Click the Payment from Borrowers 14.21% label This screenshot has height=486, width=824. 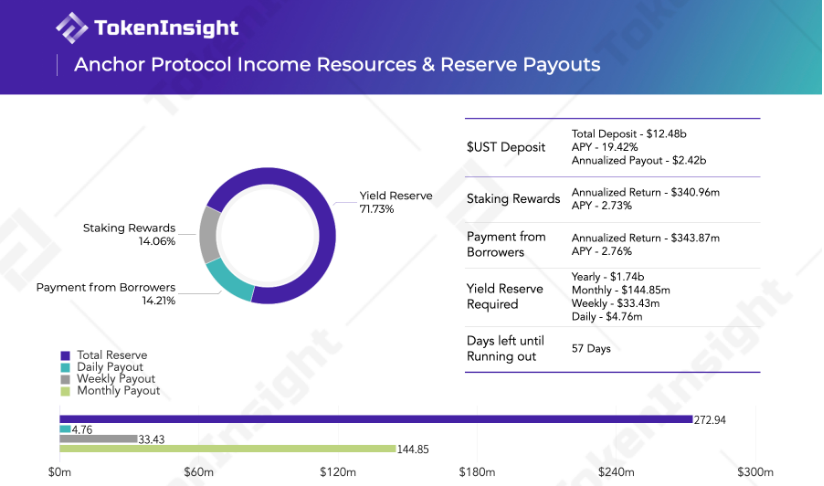point(106,294)
